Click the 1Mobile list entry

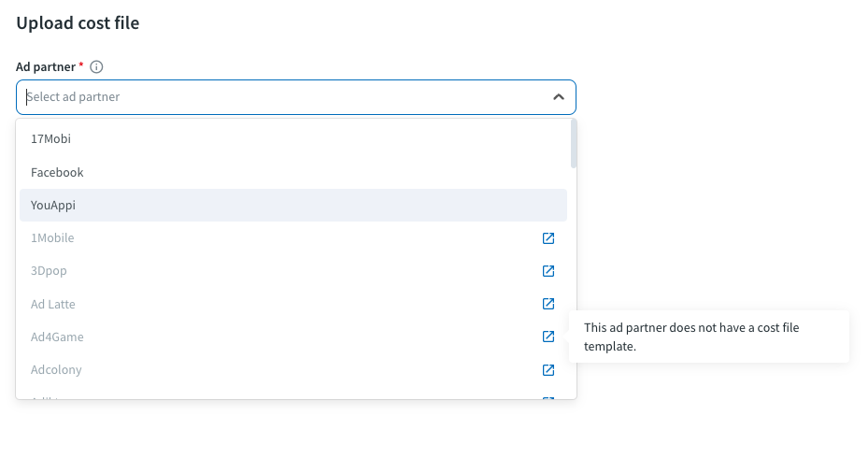point(293,238)
